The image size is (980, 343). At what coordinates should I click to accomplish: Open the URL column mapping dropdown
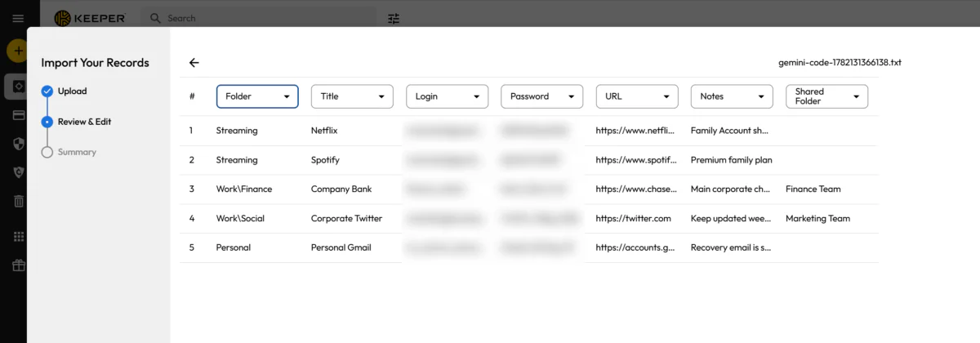tap(636, 96)
